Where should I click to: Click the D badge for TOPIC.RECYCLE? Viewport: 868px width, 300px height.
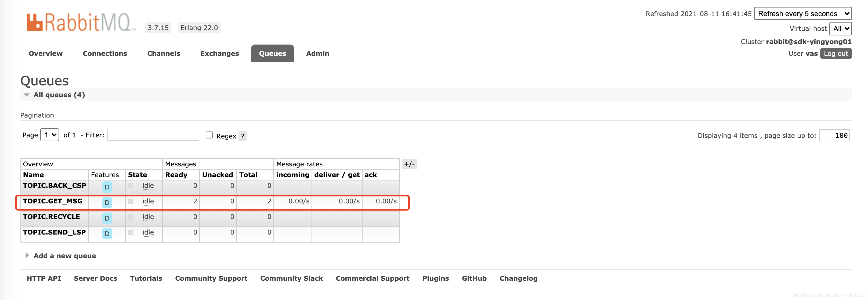click(107, 218)
